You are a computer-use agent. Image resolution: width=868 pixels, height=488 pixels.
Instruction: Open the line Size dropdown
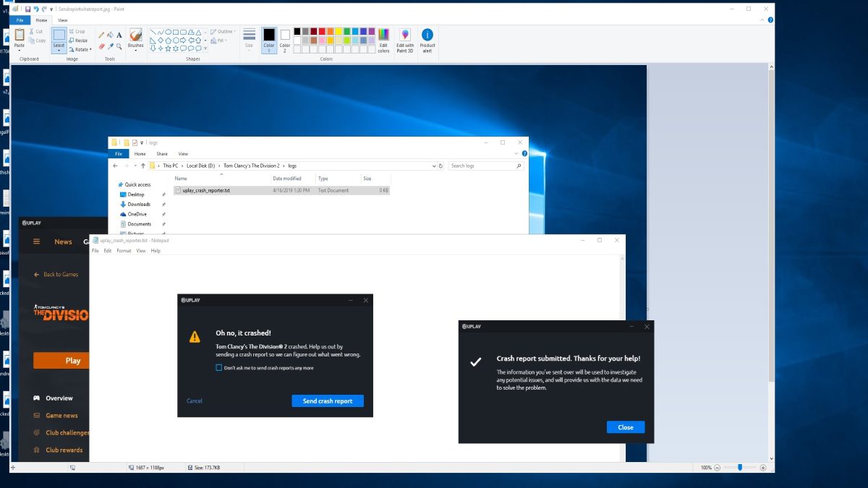(249, 40)
